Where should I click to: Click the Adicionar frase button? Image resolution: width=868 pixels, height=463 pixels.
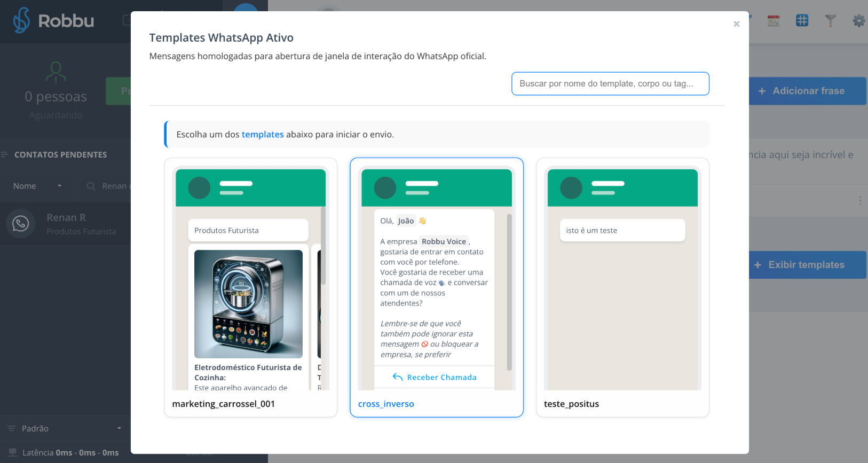click(x=807, y=91)
